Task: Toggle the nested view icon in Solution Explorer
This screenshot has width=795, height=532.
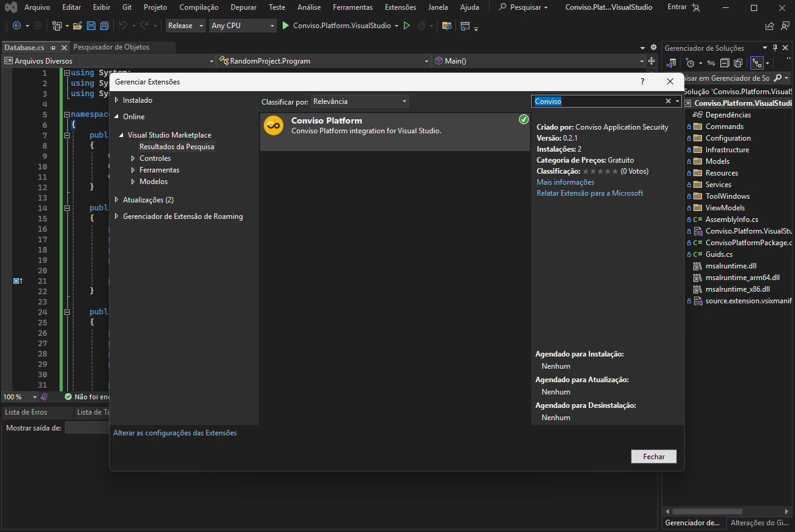Action: coord(757,63)
